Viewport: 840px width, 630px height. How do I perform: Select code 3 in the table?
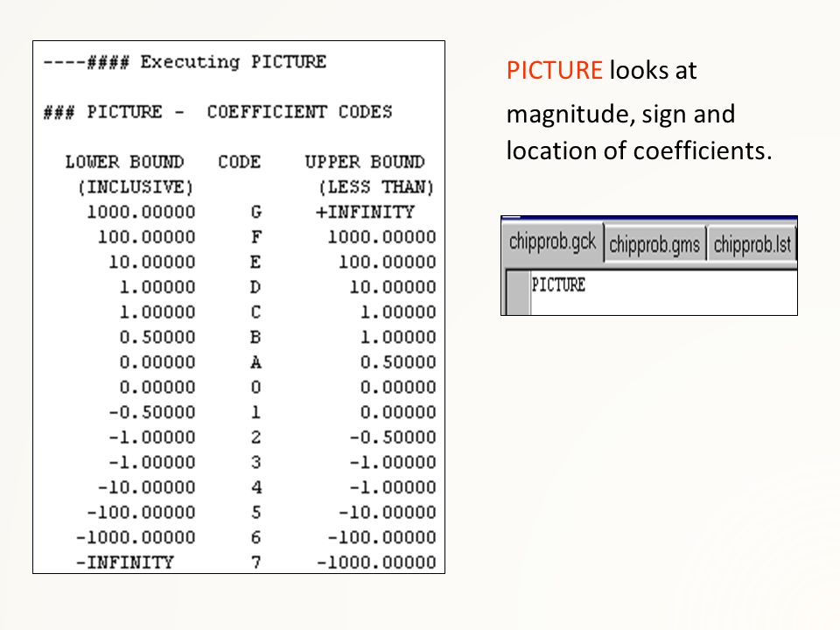tap(256, 462)
